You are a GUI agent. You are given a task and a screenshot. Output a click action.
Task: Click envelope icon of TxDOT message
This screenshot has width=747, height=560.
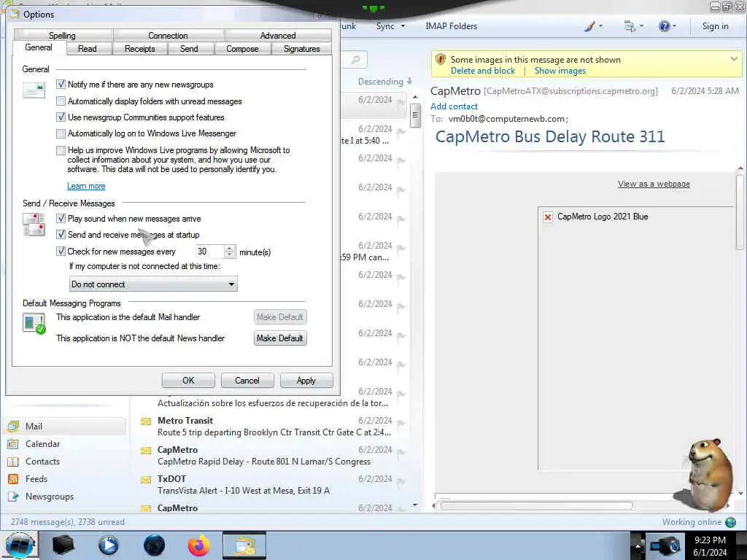click(x=146, y=480)
